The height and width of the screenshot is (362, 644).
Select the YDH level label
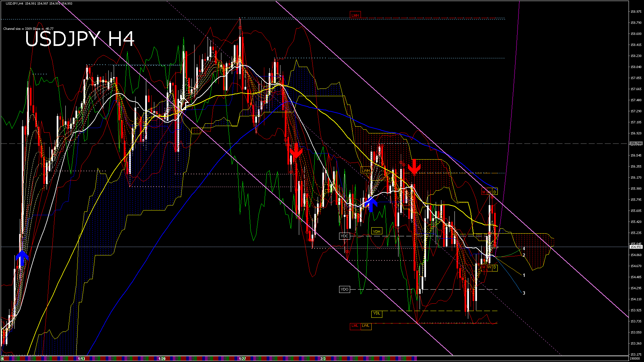377,231
